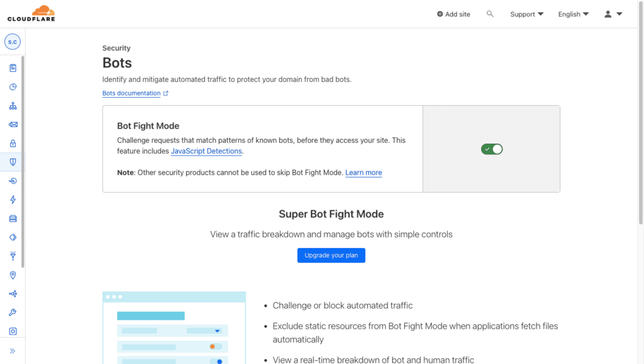Click the Super Bot Fight Mode illustration
Viewport: 644px width, 364px height.
point(174,328)
